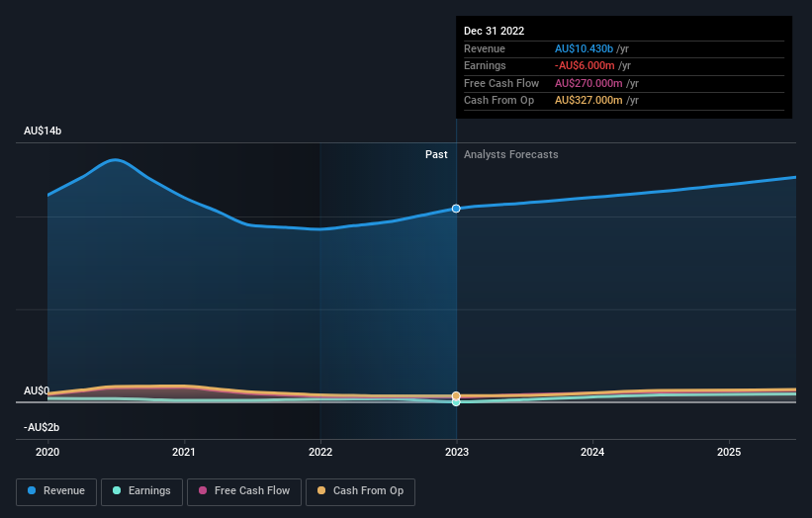
Task: Click the 2022 x-axis label
Action: click(320, 452)
